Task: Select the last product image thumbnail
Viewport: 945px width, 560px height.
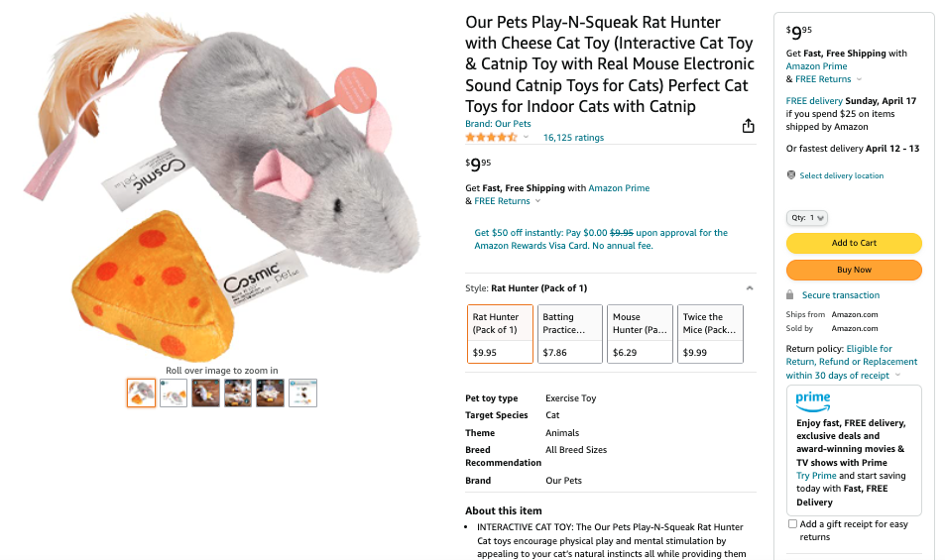Action: pos(302,393)
